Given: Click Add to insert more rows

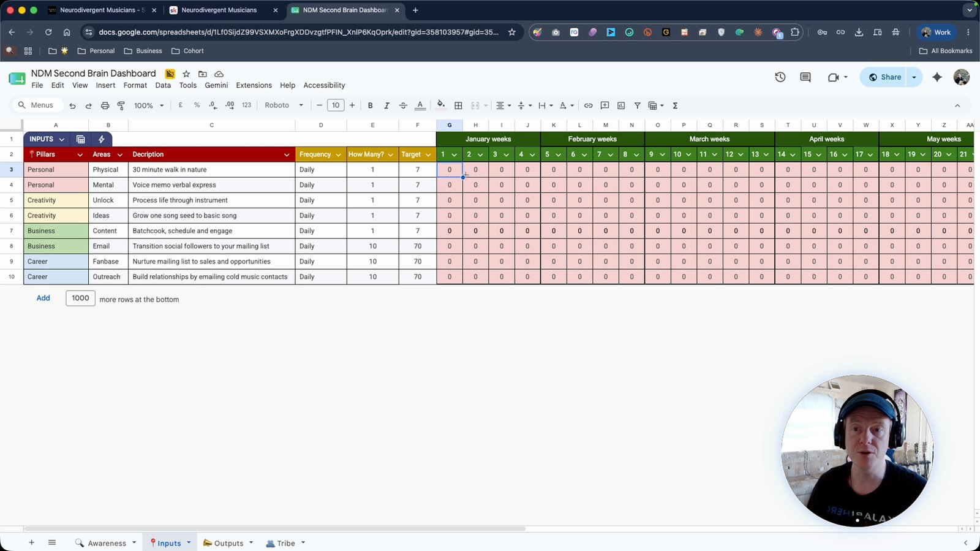Looking at the screenshot, I should coord(43,298).
